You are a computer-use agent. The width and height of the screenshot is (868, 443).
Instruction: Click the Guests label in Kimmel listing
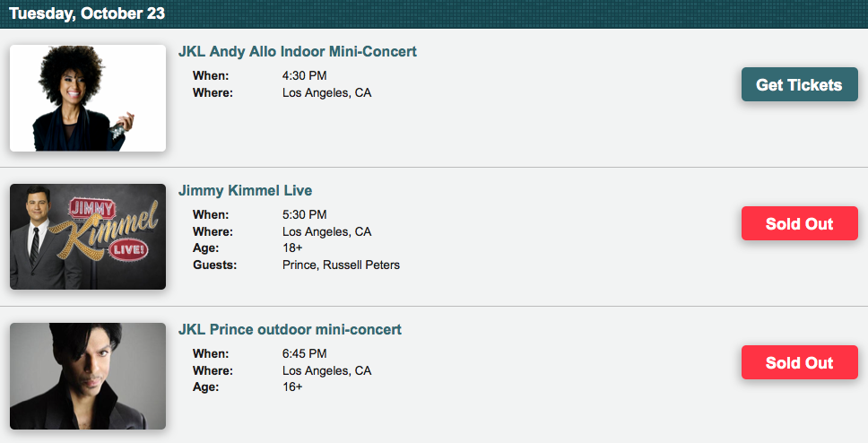[213, 265]
